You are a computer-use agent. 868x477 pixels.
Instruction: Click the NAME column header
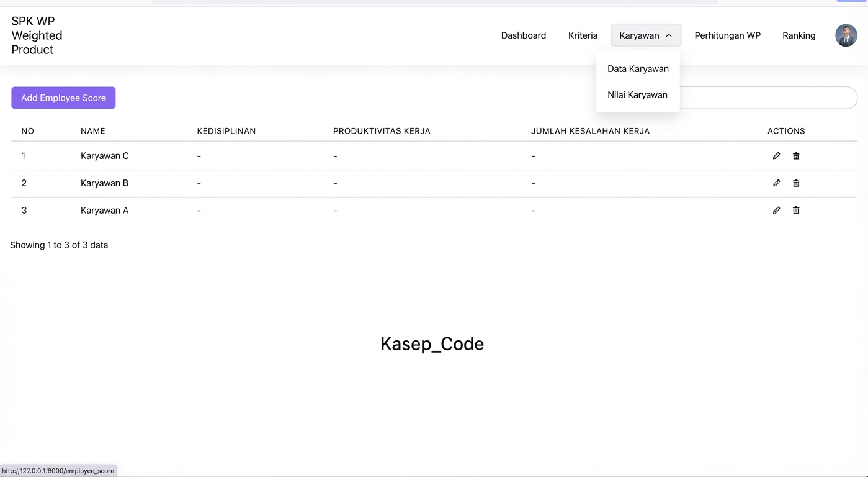93,131
